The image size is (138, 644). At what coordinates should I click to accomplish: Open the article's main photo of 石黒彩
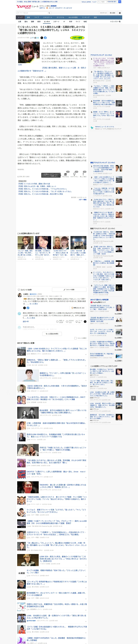pyautogui.click(x=29, y=52)
